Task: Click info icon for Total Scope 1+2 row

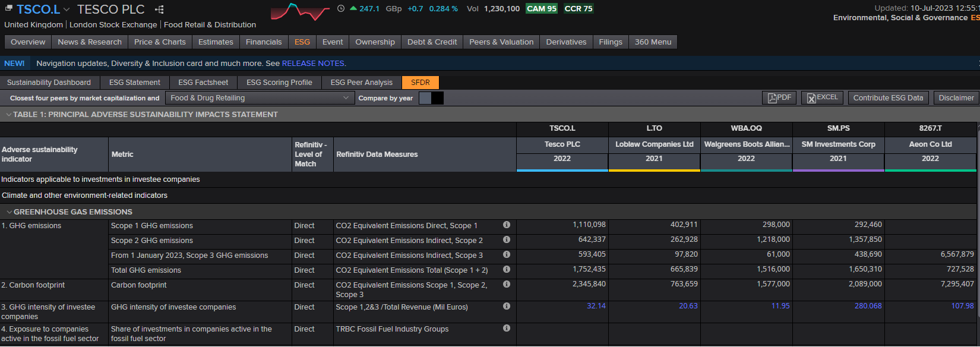Action: pos(507,270)
